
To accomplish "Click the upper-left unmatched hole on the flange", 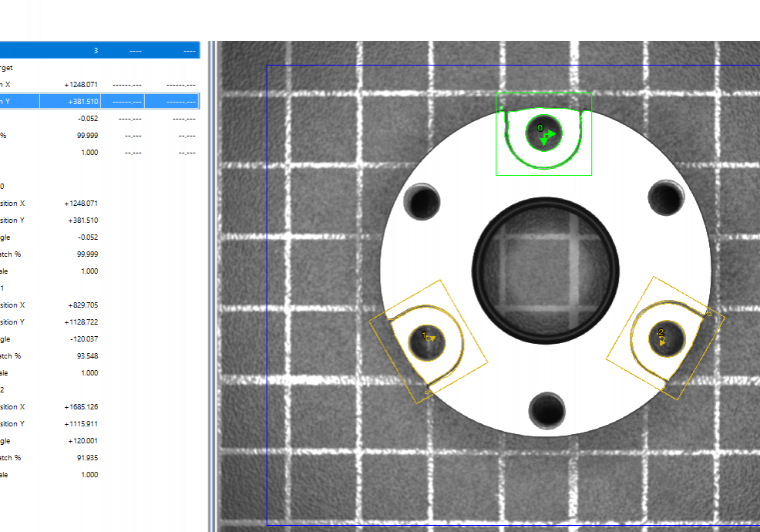I will [423, 201].
